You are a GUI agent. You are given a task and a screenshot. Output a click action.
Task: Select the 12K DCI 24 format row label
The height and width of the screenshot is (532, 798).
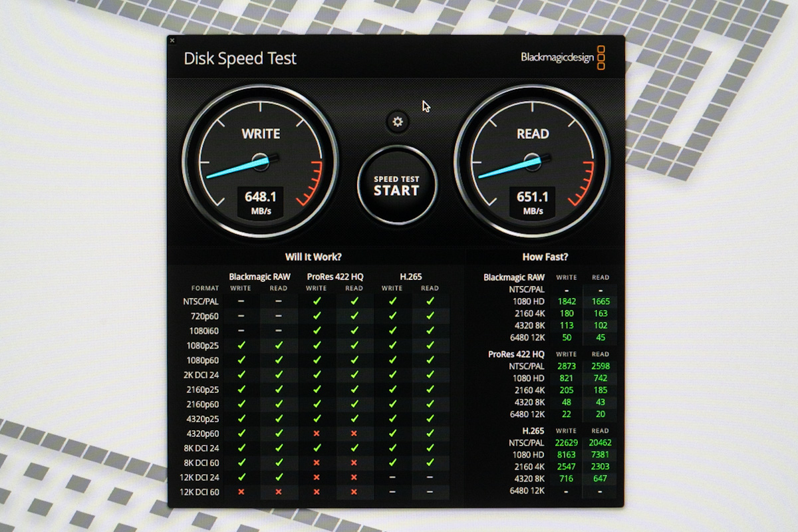tap(199, 477)
